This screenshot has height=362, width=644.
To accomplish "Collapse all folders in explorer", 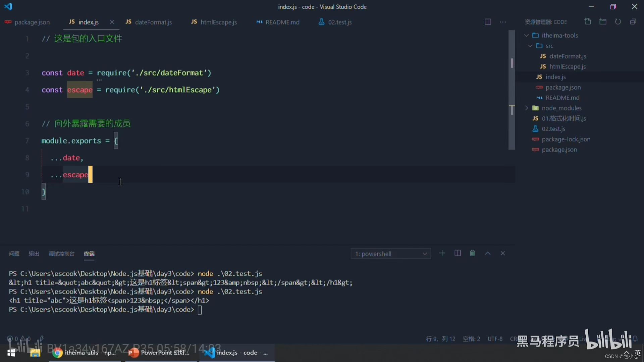I will [633, 21].
